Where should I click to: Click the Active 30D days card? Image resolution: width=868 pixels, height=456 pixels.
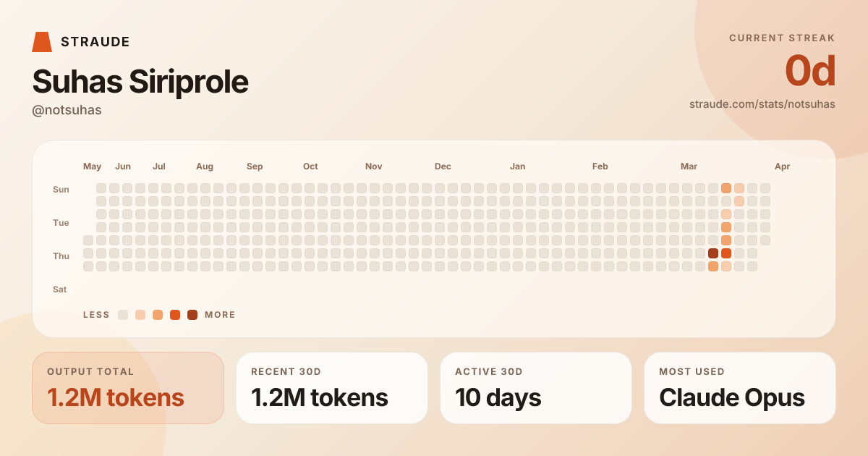coord(536,388)
